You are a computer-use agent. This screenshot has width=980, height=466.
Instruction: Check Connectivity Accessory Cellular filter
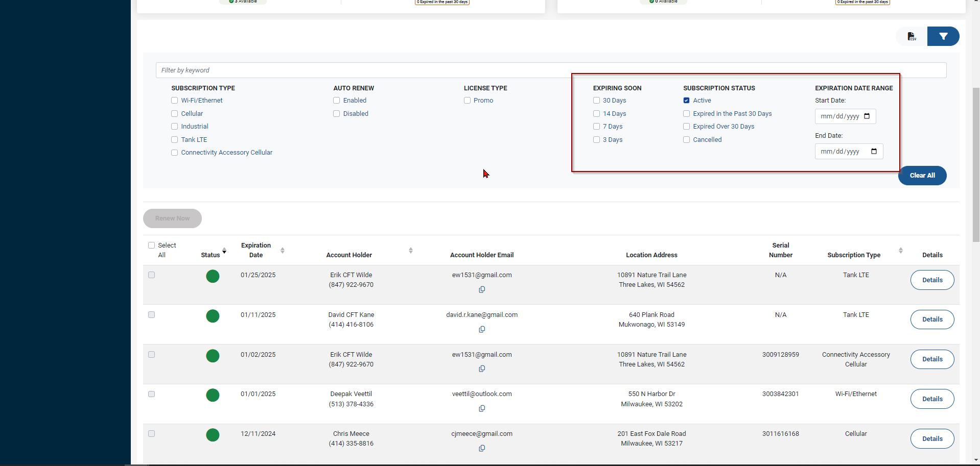coord(175,153)
